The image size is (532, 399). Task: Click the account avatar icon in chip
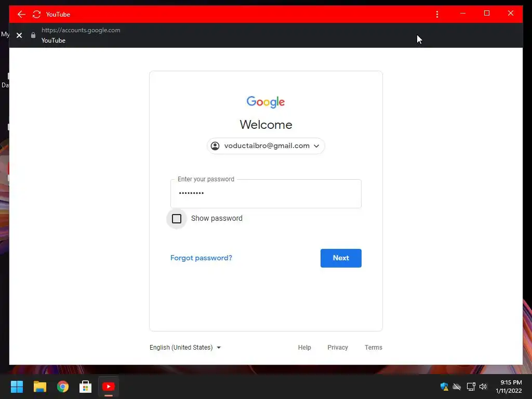click(215, 146)
